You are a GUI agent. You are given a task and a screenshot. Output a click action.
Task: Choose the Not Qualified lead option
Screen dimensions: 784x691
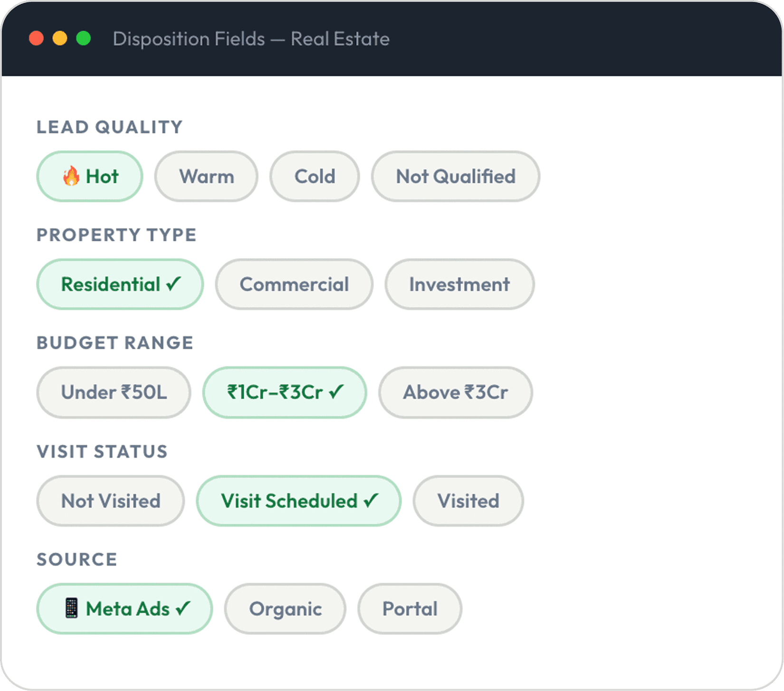455,177
